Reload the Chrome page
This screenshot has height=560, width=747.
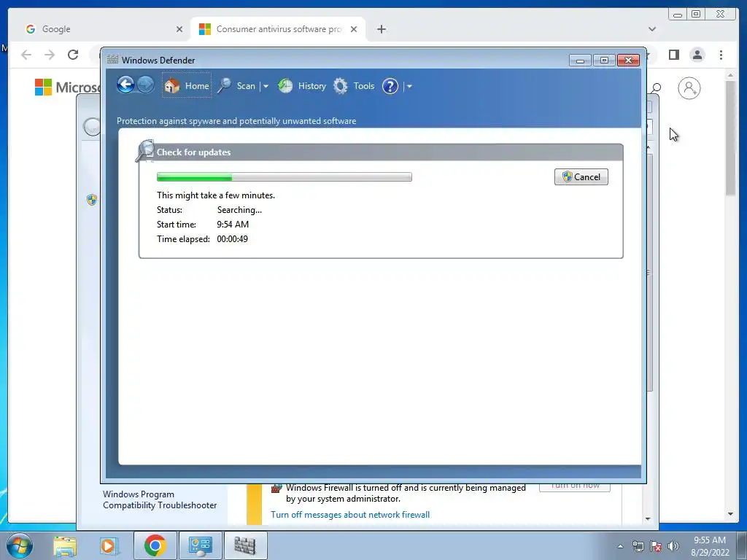click(x=73, y=55)
